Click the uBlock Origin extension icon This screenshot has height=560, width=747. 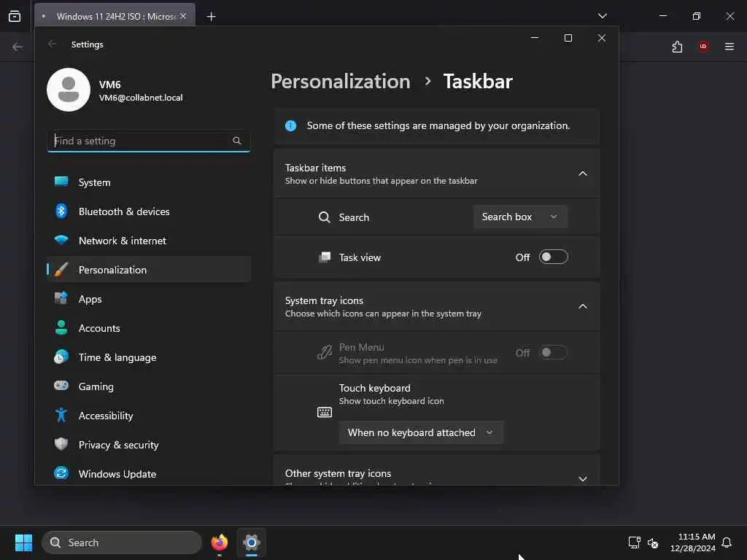(703, 47)
